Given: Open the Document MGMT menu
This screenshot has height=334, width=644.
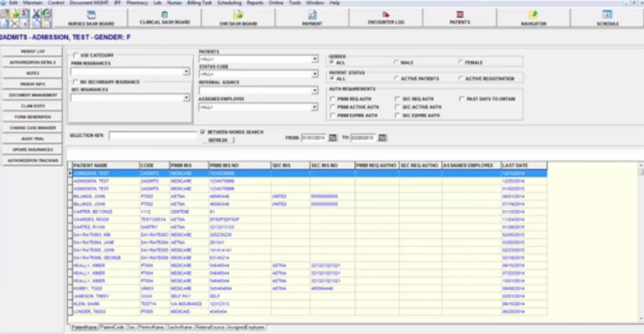Looking at the screenshot, I should point(89,3).
